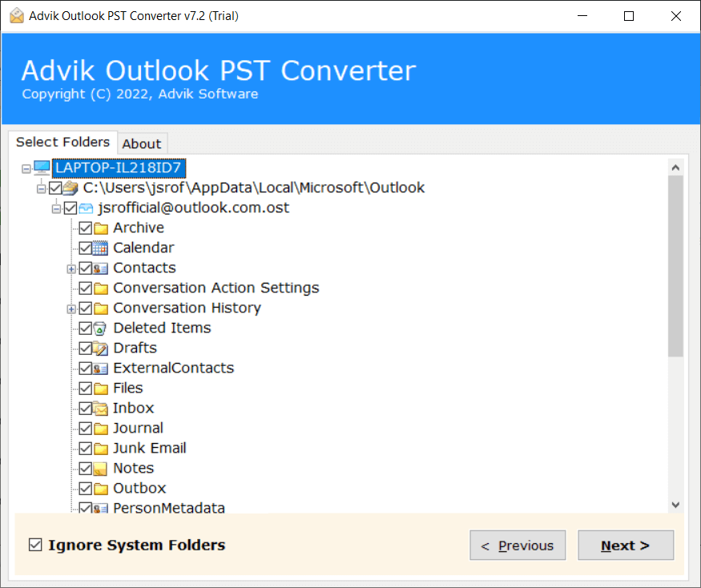Click the Deleted Items recycle bin icon

click(x=100, y=328)
